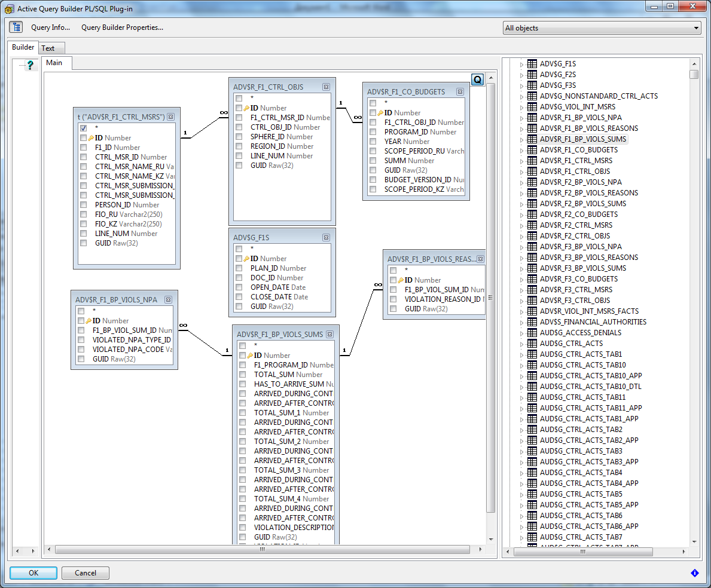The height and width of the screenshot is (588, 711).
Task: Click the table icon for ADV$G_F1S in tree
Action: [x=532, y=64]
